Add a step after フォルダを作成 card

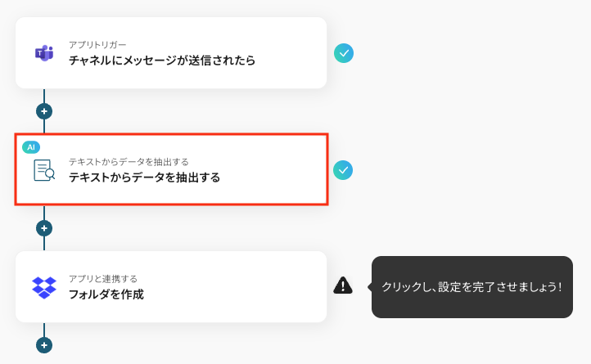coord(44,345)
